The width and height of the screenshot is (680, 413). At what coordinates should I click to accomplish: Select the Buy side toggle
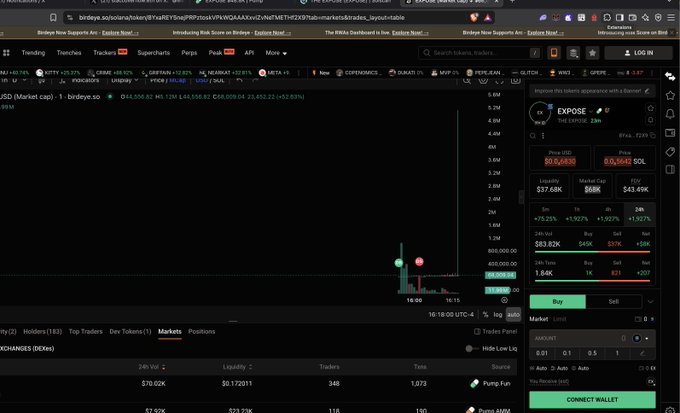click(558, 302)
